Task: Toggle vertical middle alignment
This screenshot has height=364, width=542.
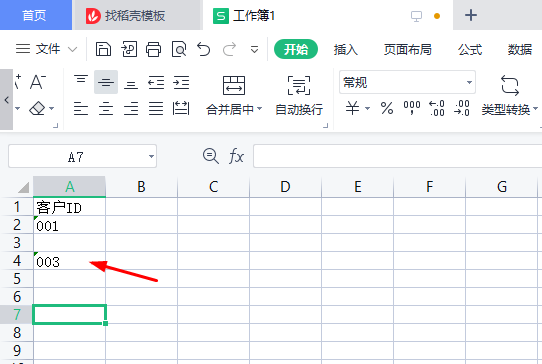Action: pos(106,82)
